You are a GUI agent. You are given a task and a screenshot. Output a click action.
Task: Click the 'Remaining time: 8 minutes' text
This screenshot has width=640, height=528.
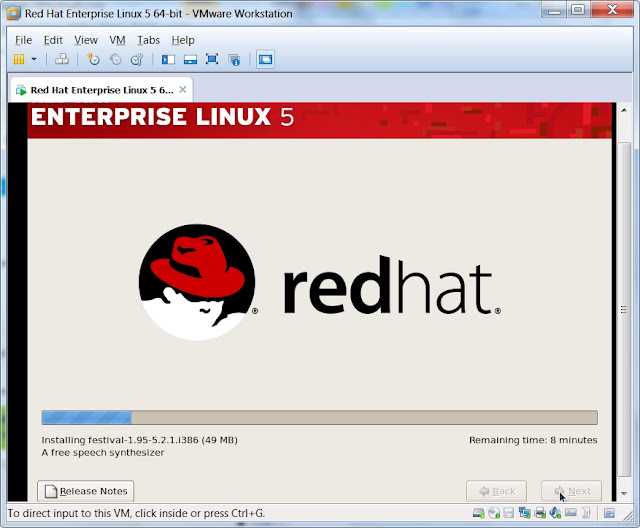point(533,440)
